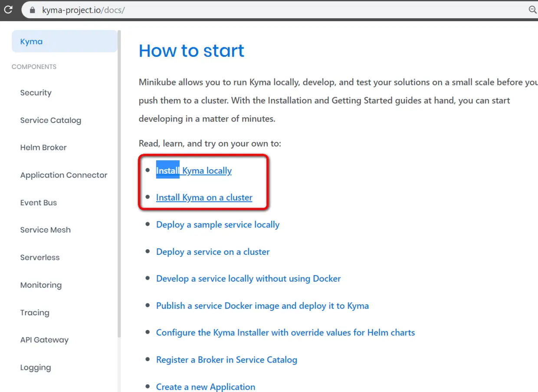Viewport: 538px width, 392px height.
Task: Open Deploy a service on a cluster link
Action: tap(213, 252)
